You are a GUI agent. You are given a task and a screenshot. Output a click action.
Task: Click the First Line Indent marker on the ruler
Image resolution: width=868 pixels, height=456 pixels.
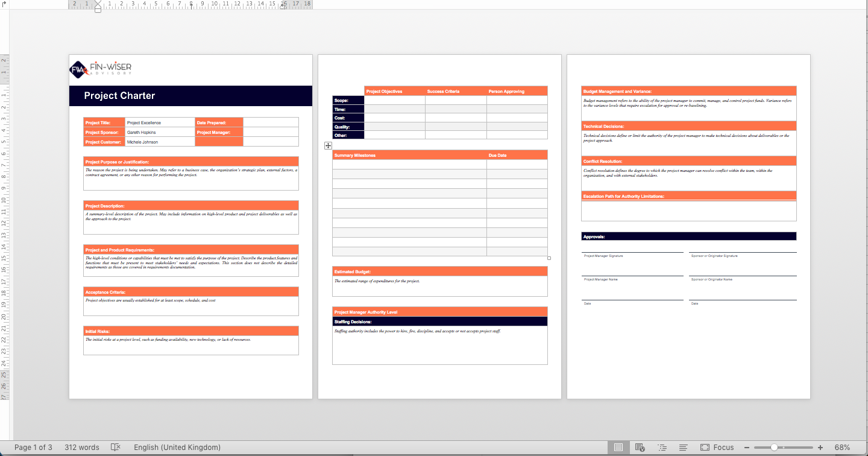(98, 3)
